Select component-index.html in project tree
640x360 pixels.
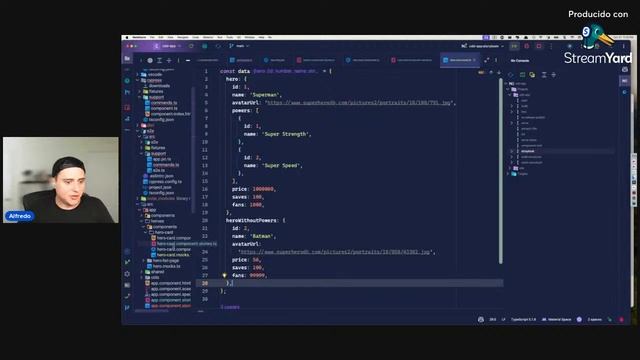168,114
